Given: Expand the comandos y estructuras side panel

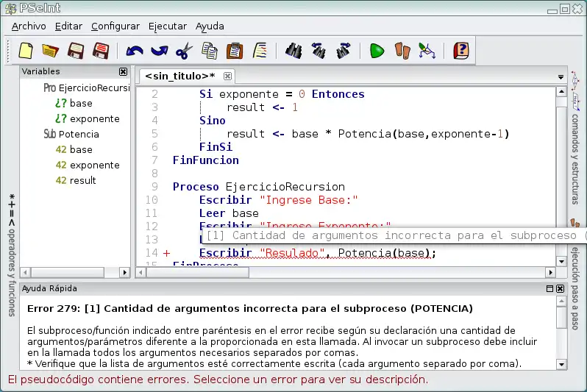Looking at the screenshot, I should point(575,147).
